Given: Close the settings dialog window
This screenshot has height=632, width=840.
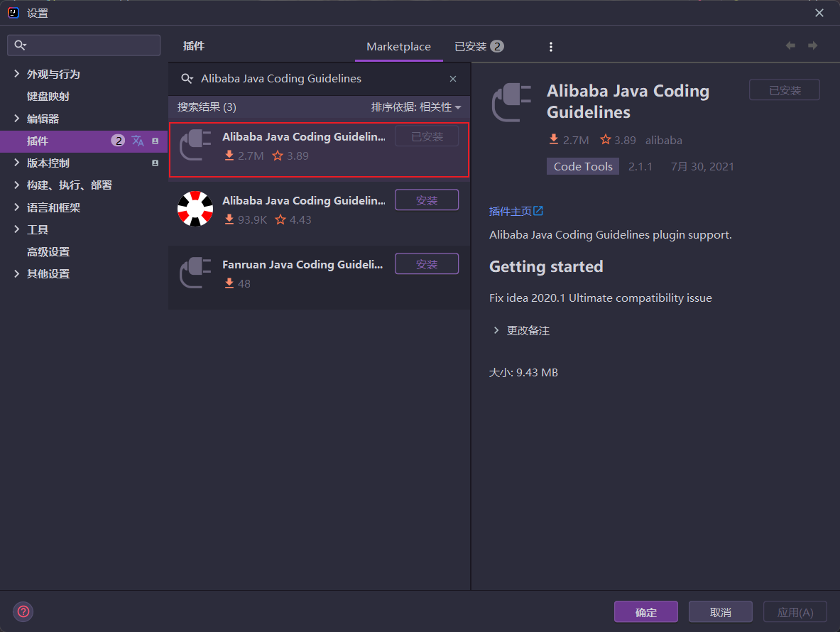Looking at the screenshot, I should [x=819, y=13].
